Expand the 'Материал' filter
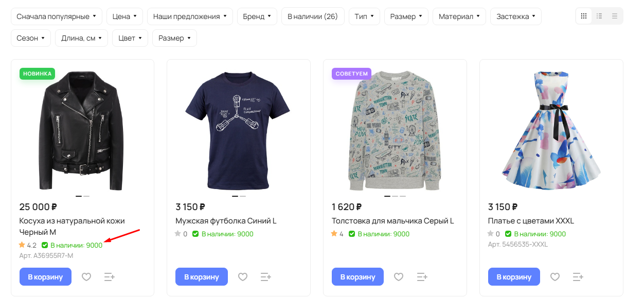644x299 pixels. 459,16
